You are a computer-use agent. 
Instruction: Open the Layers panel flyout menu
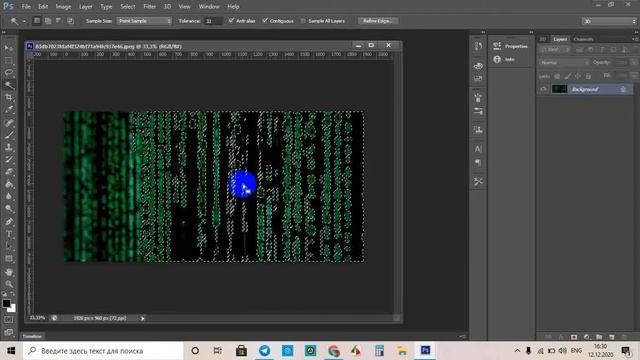[x=634, y=39]
